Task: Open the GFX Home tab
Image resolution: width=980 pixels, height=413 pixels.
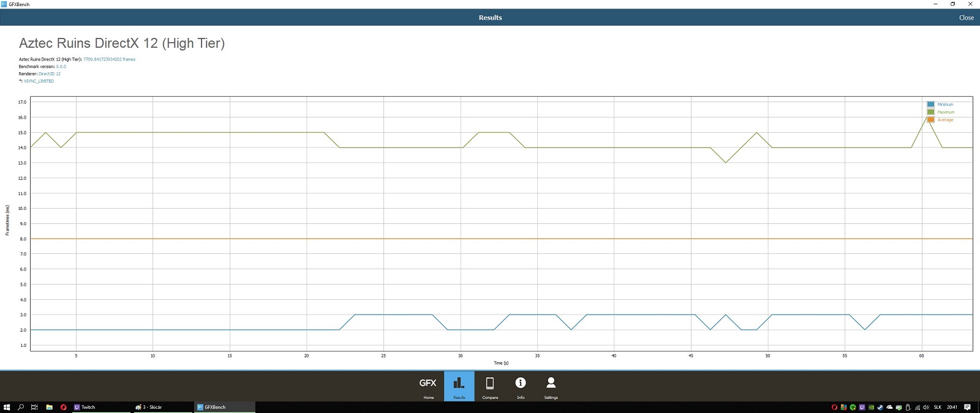Action: (428, 386)
